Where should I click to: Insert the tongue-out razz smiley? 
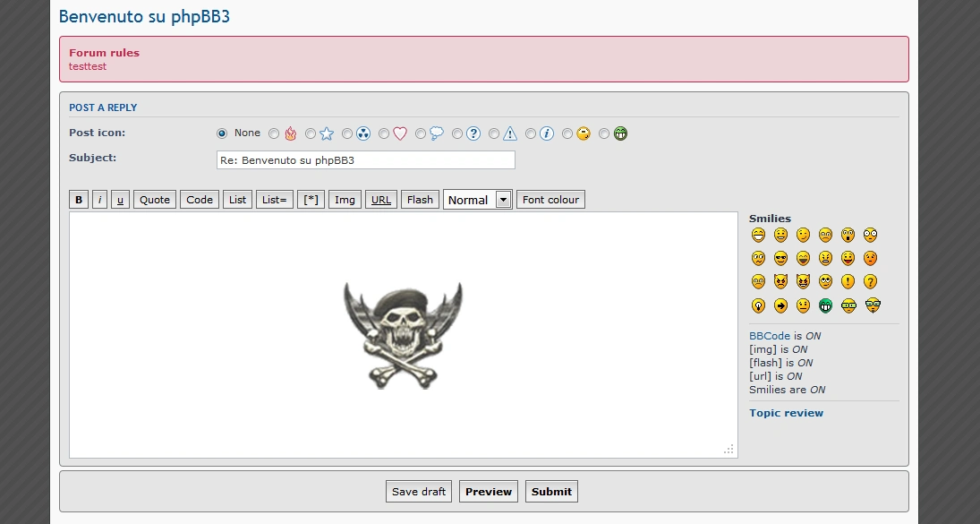(848, 258)
